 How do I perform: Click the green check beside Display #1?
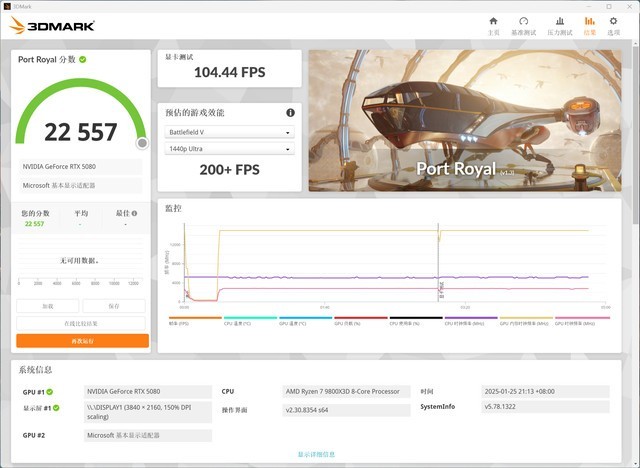coord(56,408)
